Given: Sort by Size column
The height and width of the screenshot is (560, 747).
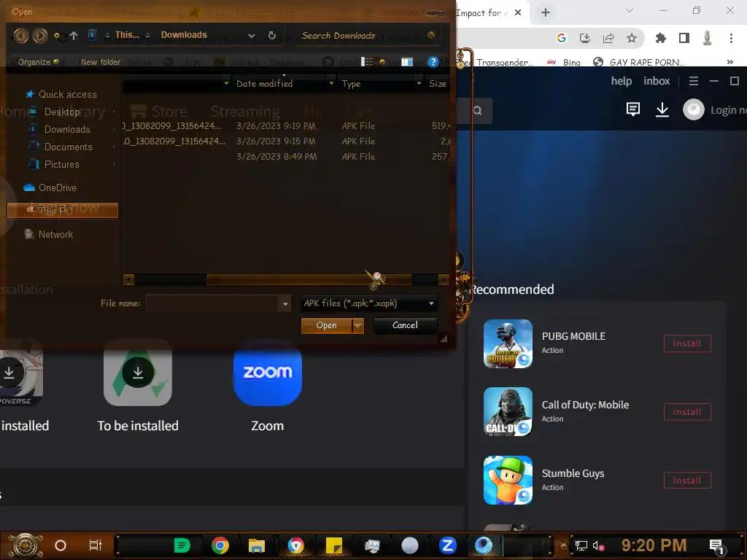Looking at the screenshot, I should [438, 84].
